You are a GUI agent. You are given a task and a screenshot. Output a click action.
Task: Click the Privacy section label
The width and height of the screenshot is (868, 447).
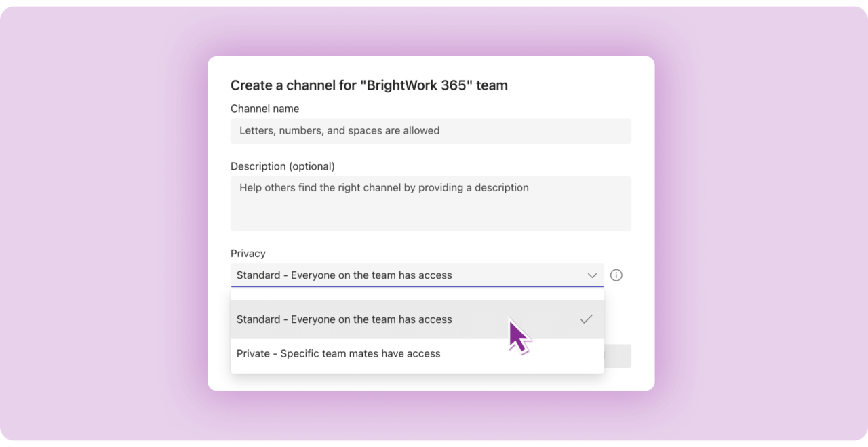click(x=248, y=253)
